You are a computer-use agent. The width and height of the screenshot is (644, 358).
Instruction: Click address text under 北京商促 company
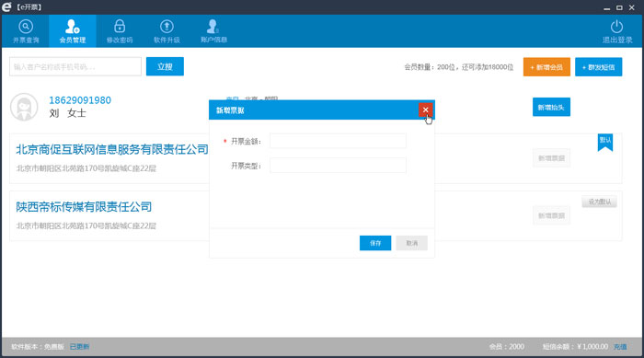86,168
